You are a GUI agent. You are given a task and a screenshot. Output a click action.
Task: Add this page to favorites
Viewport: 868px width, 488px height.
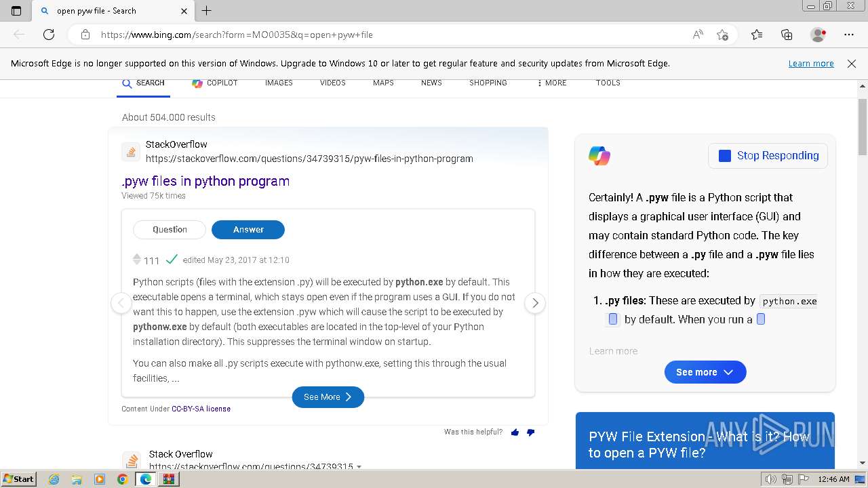(x=722, y=35)
